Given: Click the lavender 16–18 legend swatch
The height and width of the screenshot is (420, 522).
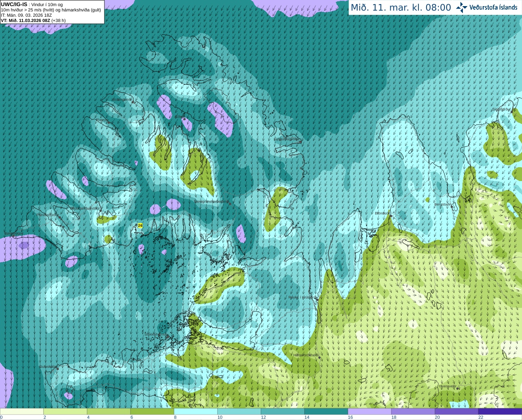Looking at the screenshot, I should coord(369,411).
